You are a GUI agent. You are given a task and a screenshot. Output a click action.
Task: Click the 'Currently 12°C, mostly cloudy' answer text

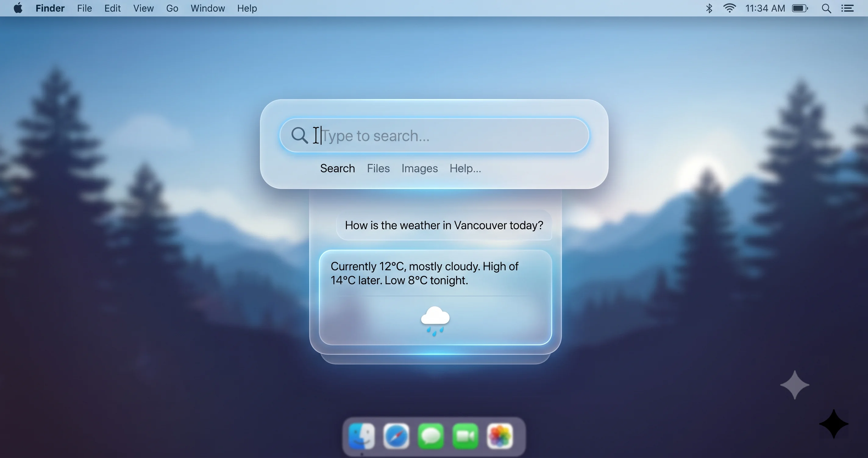[x=424, y=273]
